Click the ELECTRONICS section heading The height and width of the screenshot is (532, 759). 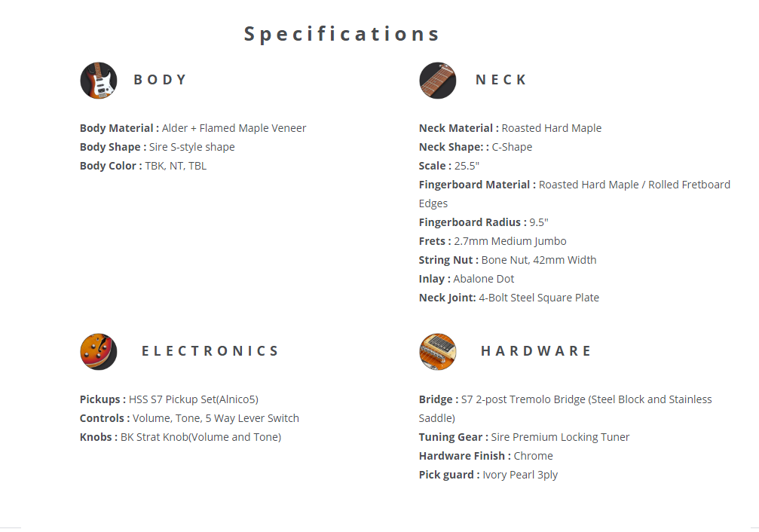[210, 351]
